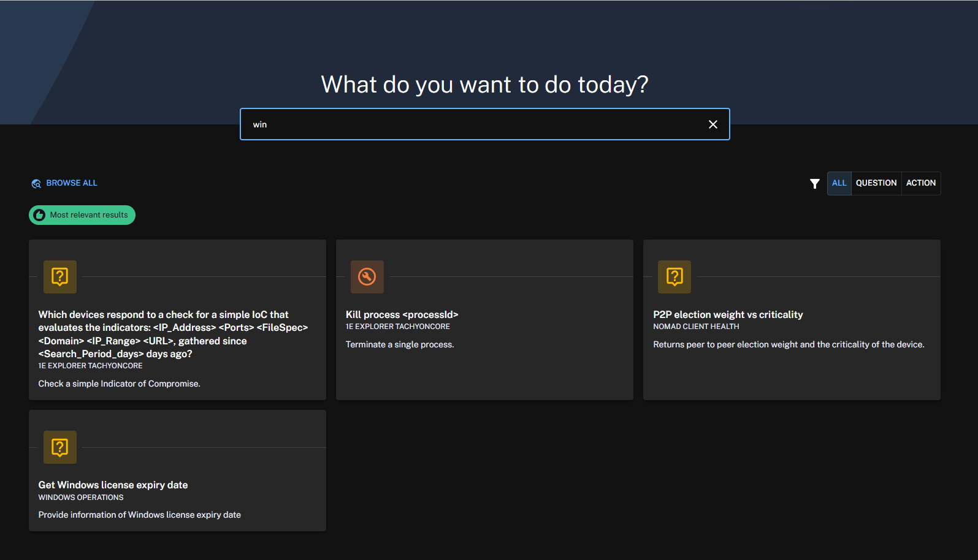
Task: Click the NOMAD CLIENT HEALTH label
Action: point(696,327)
